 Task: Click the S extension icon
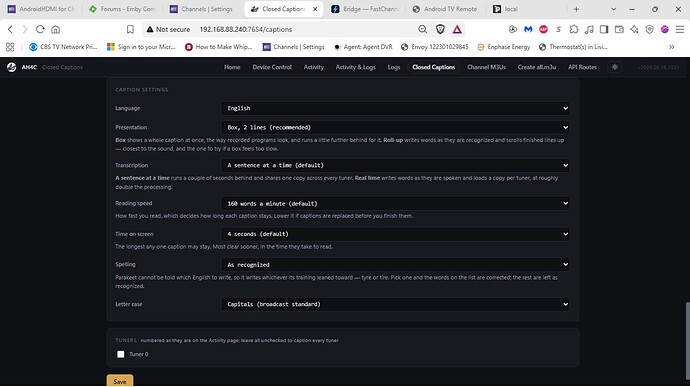coord(558,29)
